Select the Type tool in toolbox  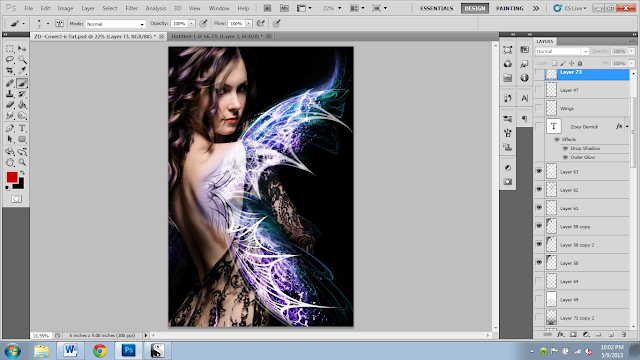[22, 128]
